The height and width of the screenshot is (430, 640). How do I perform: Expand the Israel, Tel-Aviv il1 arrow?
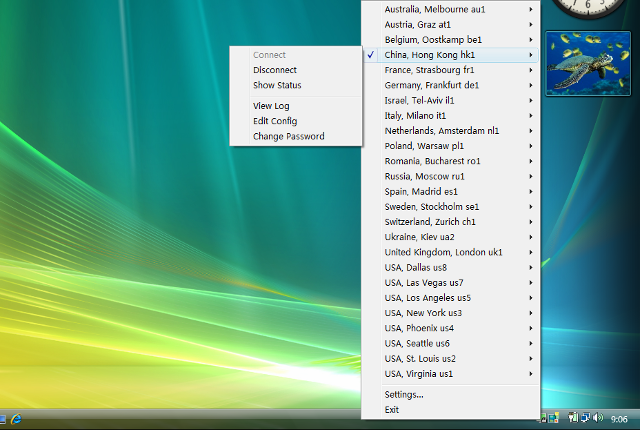pyautogui.click(x=531, y=100)
